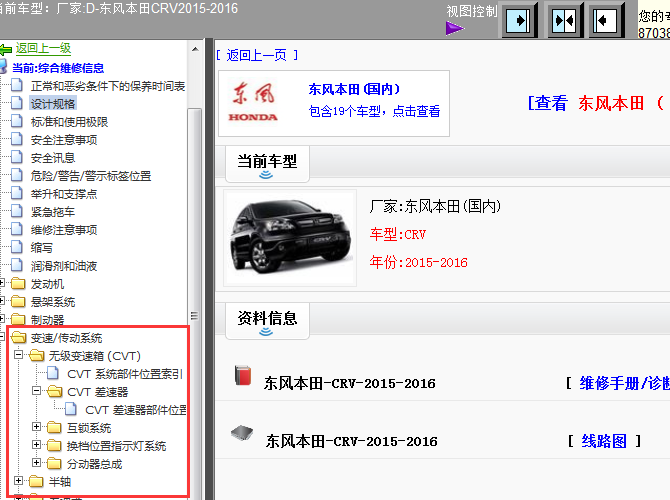670x500 pixels.
Task: Click document icon beside 举升和支撑点
Action: point(16,193)
